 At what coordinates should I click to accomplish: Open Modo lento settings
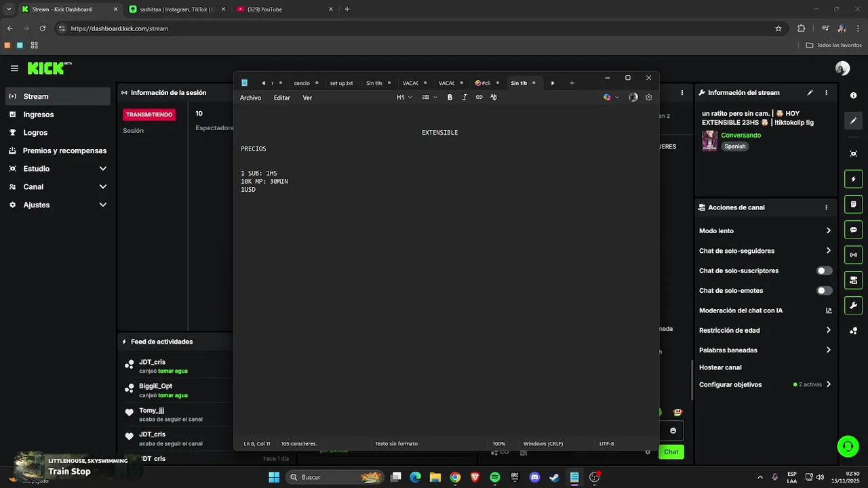[766, 231]
